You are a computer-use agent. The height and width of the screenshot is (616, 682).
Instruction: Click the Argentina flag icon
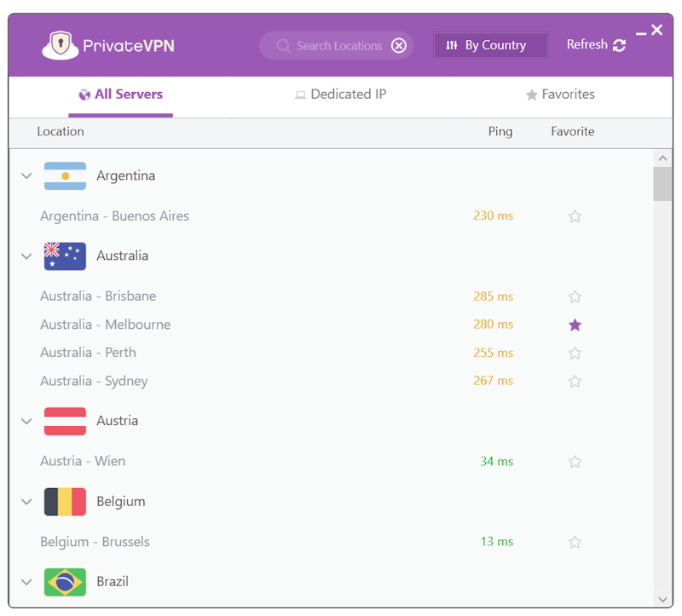65,176
